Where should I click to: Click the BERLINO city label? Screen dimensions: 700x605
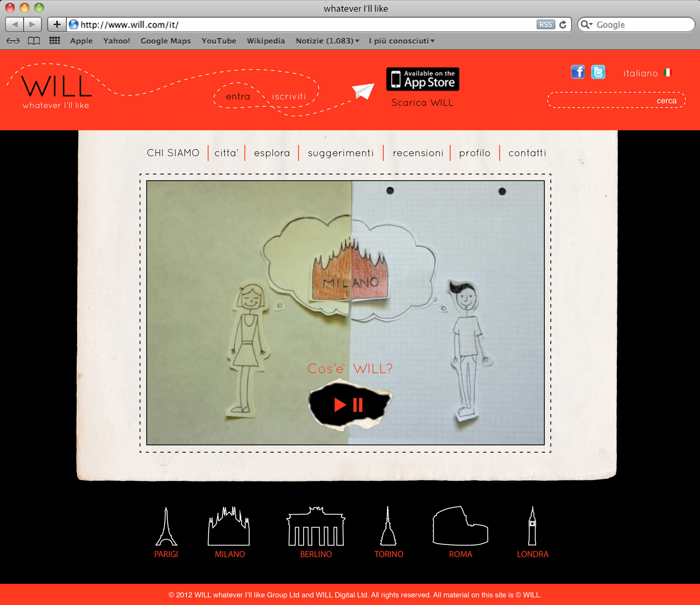[316, 554]
